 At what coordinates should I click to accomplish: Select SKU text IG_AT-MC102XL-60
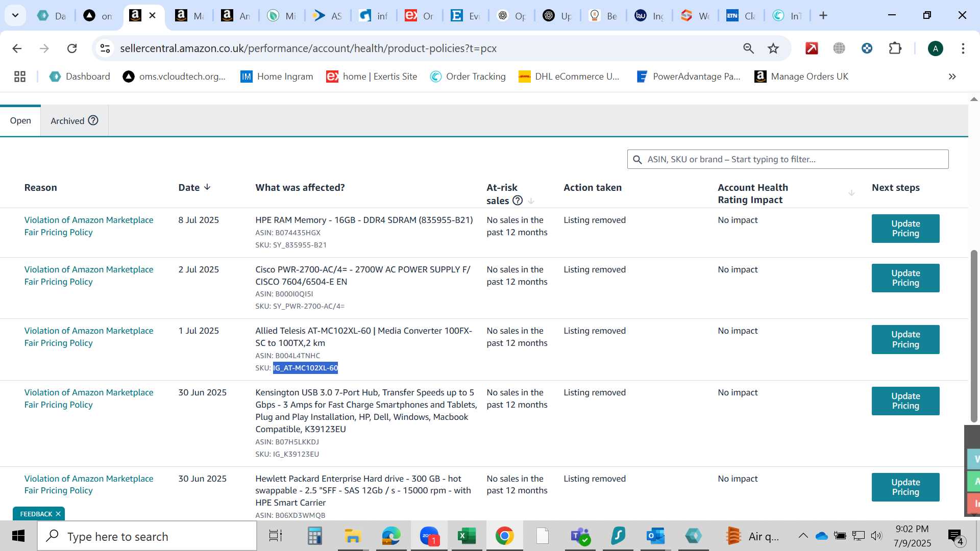click(305, 368)
